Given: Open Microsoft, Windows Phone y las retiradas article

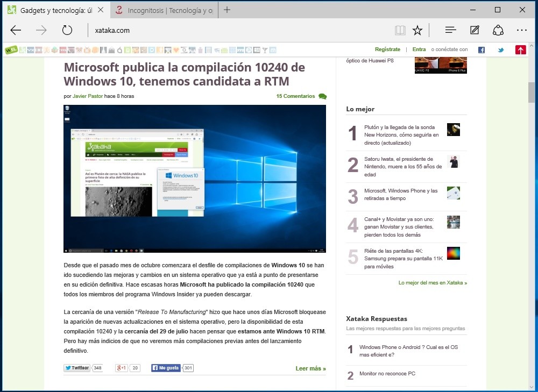Looking at the screenshot, I should 401,195.
